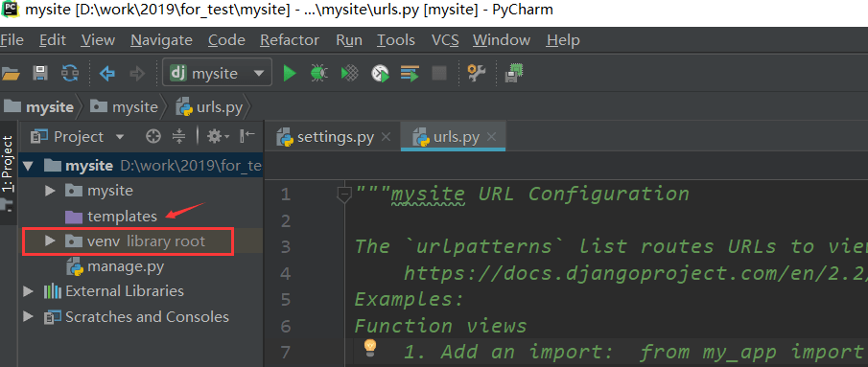Open the Tools menu
This screenshot has height=367, width=868.
tap(396, 40)
